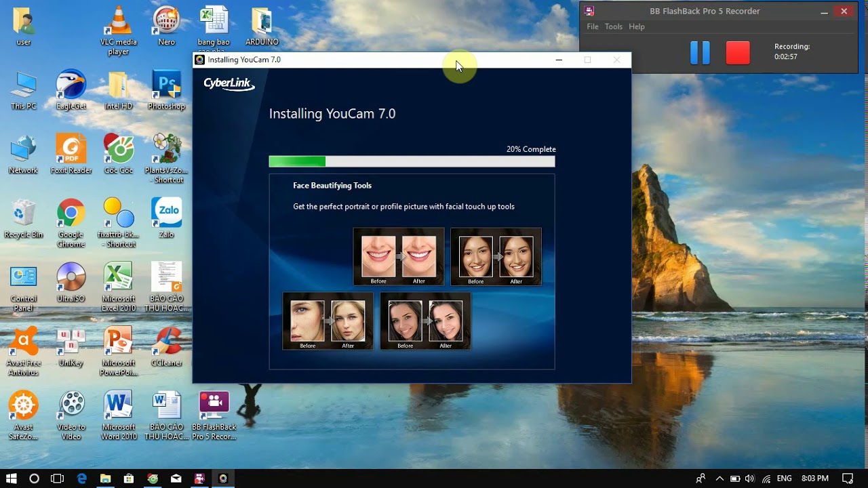Image resolution: width=868 pixels, height=488 pixels.
Task: Launch Google Chrome from desktop
Action: pyautogui.click(x=71, y=224)
